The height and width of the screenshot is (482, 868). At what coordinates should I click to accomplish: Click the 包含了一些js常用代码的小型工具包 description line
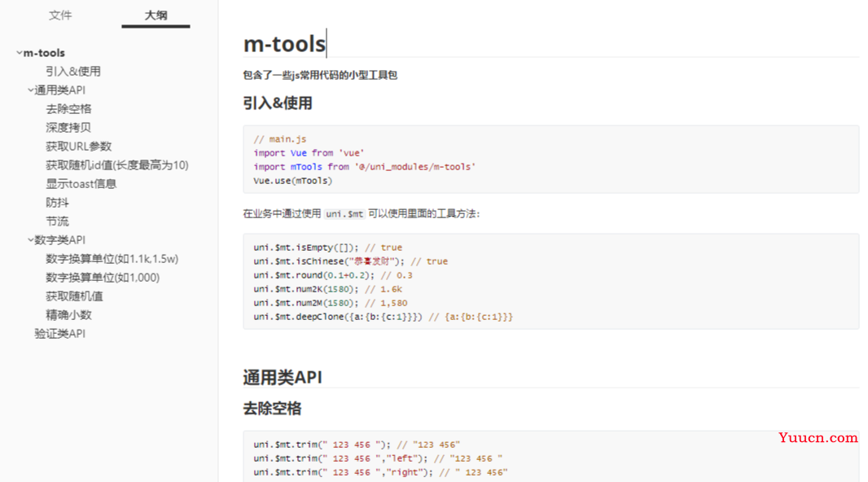(x=320, y=75)
